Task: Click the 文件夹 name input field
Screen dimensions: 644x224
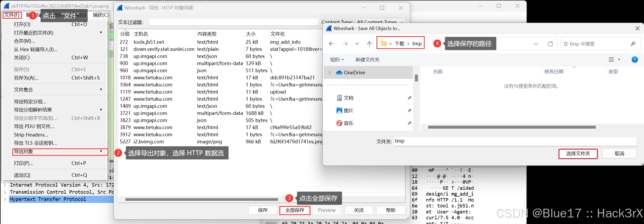Action: (515, 141)
